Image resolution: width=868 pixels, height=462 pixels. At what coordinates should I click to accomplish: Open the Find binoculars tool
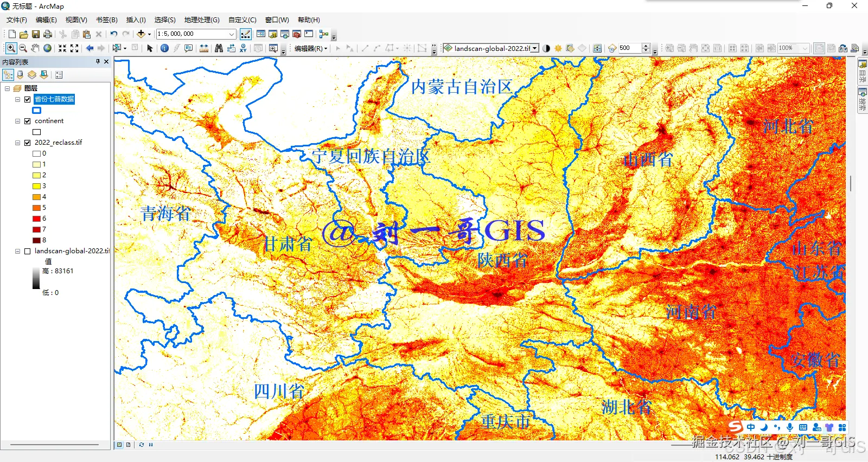(x=219, y=48)
